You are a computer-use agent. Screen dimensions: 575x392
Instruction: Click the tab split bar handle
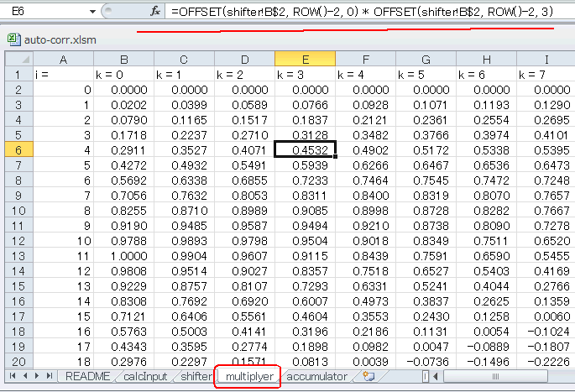426,376
